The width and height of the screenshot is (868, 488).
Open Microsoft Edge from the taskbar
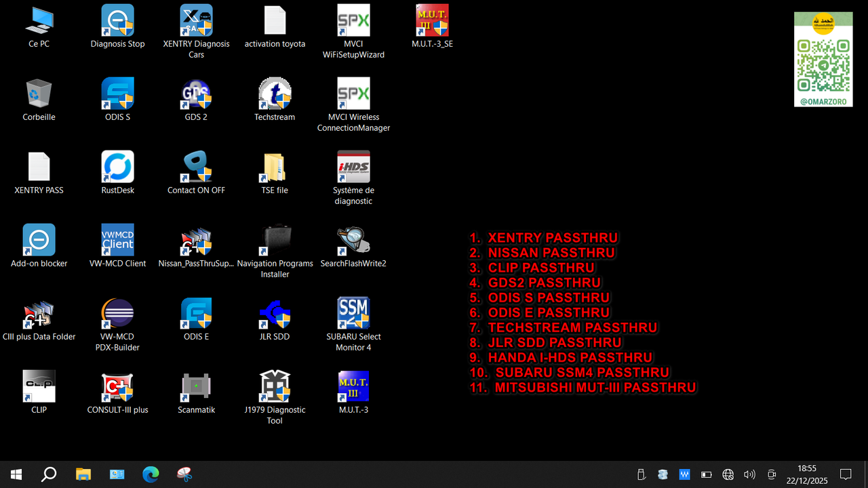coord(151,474)
